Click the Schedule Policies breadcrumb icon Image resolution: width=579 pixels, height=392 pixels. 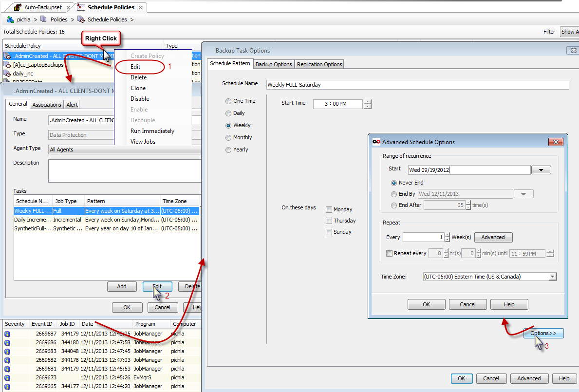81,19
